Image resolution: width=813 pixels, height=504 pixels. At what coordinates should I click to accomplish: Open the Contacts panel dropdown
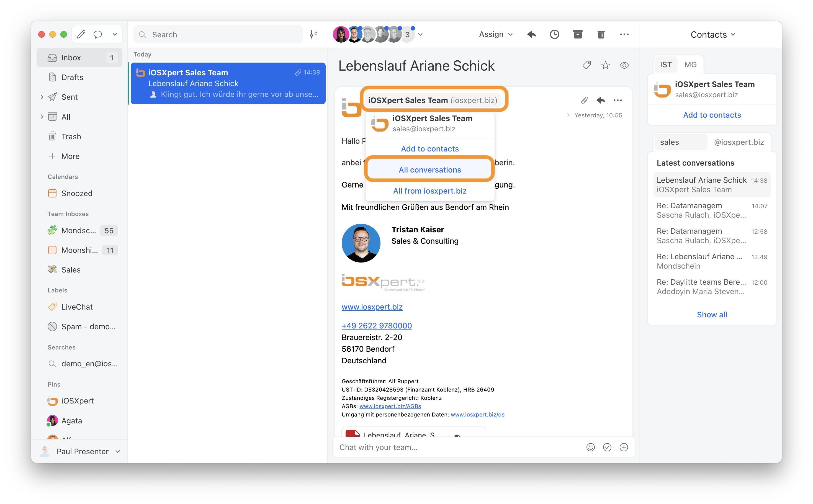[x=713, y=35]
